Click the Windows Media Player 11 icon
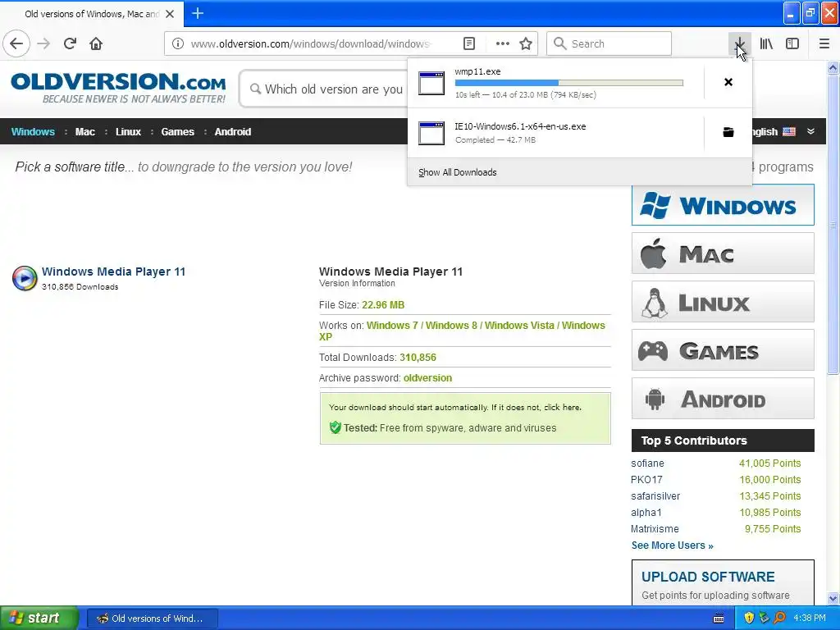The height and width of the screenshot is (630, 840). (25, 278)
